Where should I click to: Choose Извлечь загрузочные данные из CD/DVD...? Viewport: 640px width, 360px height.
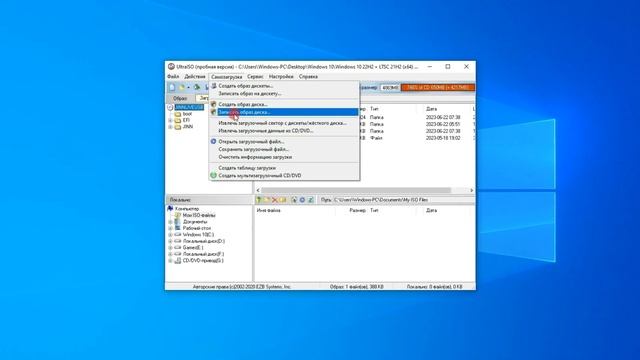click(x=284, y=131)
